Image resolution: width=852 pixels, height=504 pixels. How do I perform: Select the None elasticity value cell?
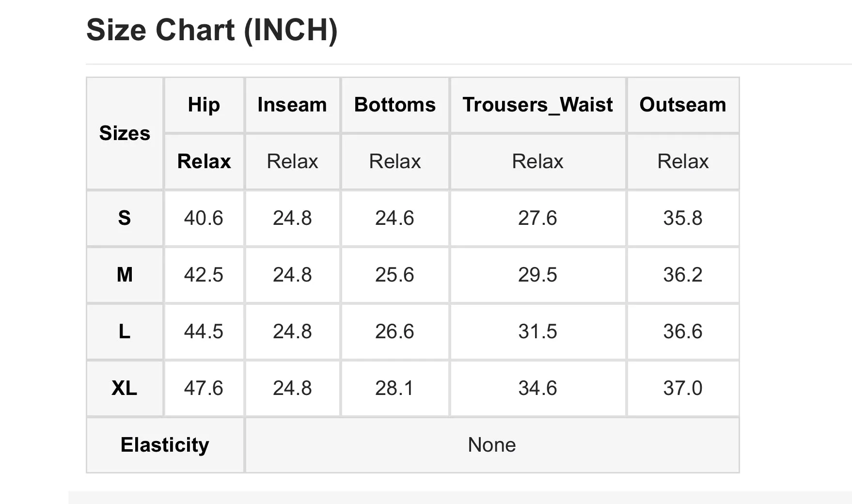pyautogui.click(x=492, y=445)
